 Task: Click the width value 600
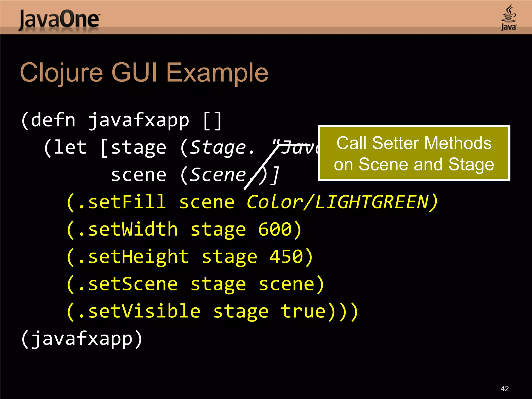pyautogui.click(x=275, y=230)
